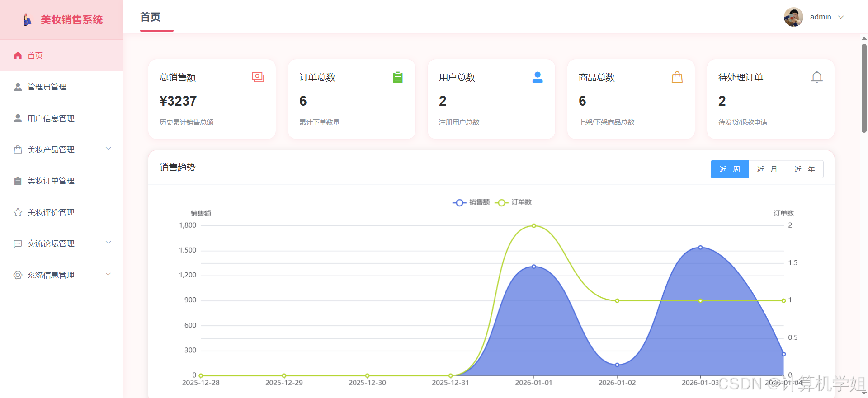The image size is (868, 398).
Task: Select the 近一周 time range
Action: (730, 169)
